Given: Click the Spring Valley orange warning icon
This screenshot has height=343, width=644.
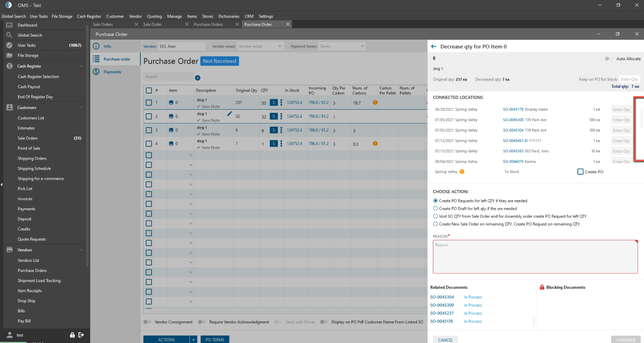Looking at the screenshot, I should pos(462,172).
